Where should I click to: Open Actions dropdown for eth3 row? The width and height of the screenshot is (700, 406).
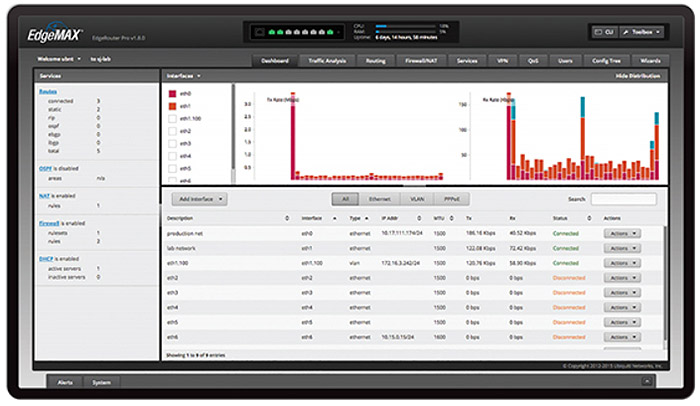pyautogui.click(x=622, y=293)
